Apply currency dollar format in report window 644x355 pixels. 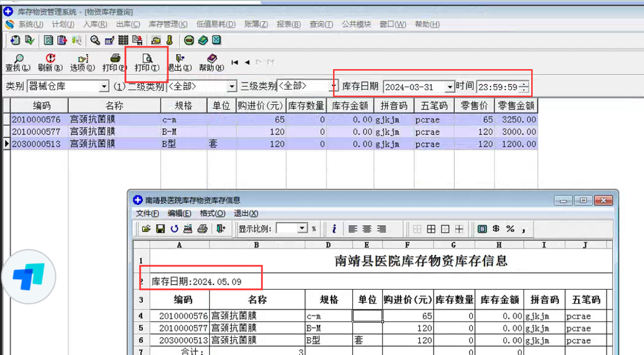click(x=496, y=228)
